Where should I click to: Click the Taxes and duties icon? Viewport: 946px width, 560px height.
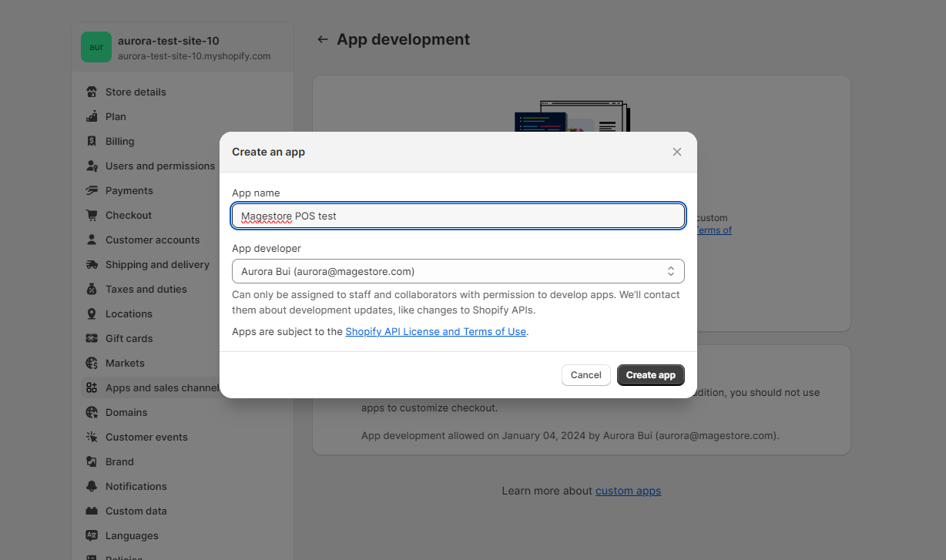[x=91, y=289]
